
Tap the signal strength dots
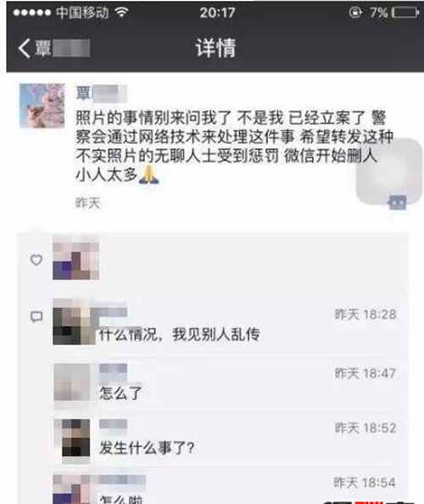[x=32, y=13]
